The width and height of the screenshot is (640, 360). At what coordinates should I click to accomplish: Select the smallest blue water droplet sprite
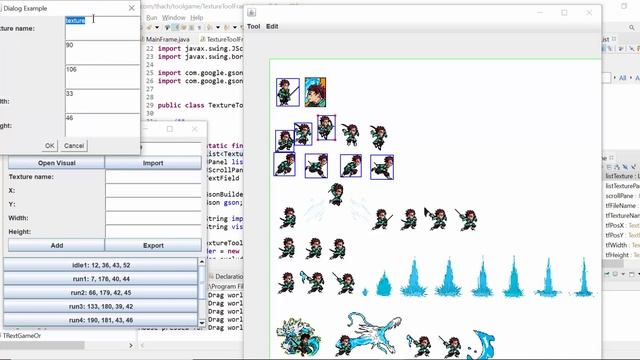pos(365,292)
